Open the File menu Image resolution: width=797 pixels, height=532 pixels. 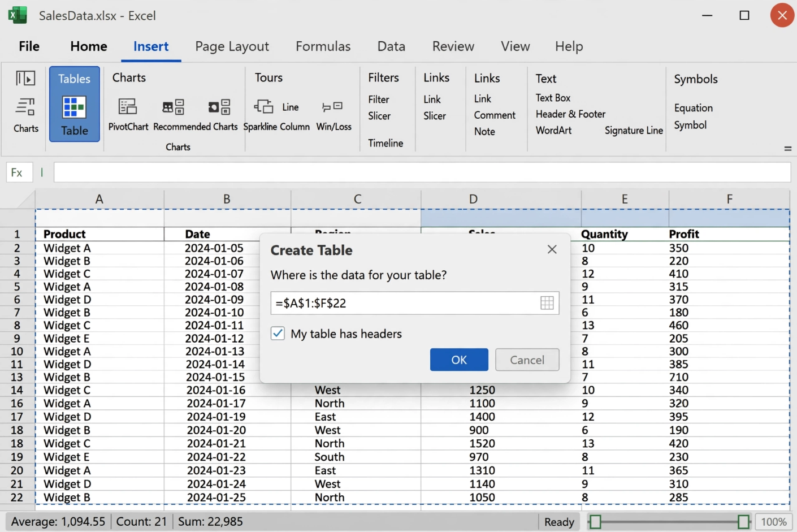(29, 46)
